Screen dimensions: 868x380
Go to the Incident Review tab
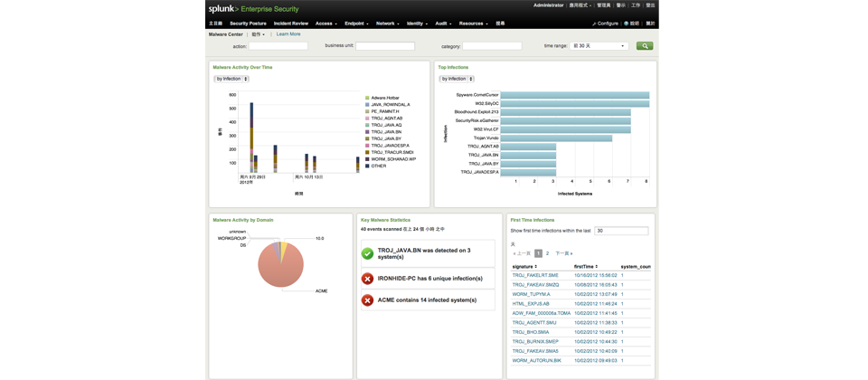coord(290,24)
